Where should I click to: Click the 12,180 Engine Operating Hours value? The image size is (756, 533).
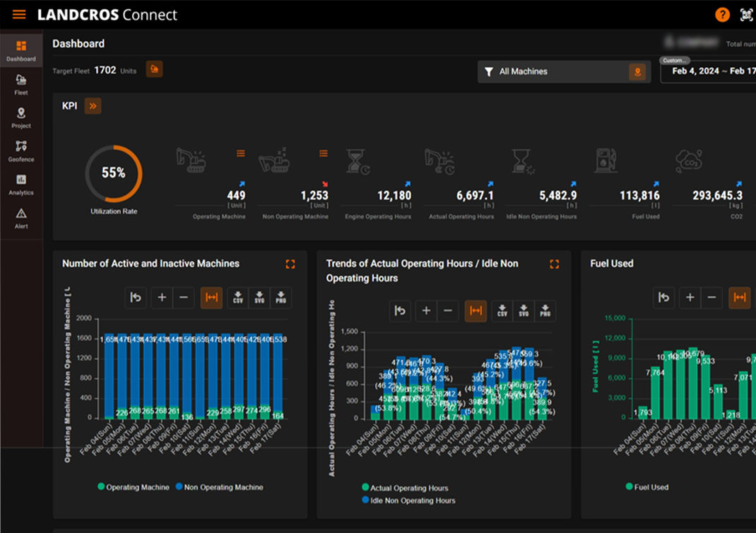394,195
